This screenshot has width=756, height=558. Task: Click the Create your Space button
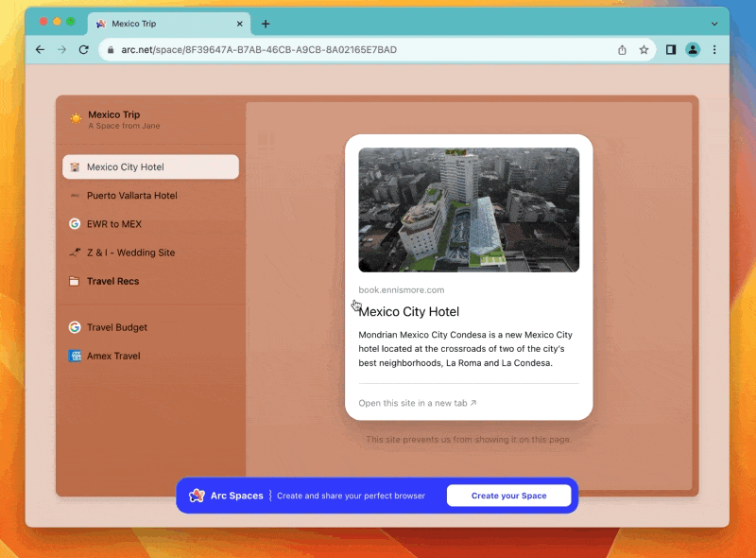click(x=508, y=496)
